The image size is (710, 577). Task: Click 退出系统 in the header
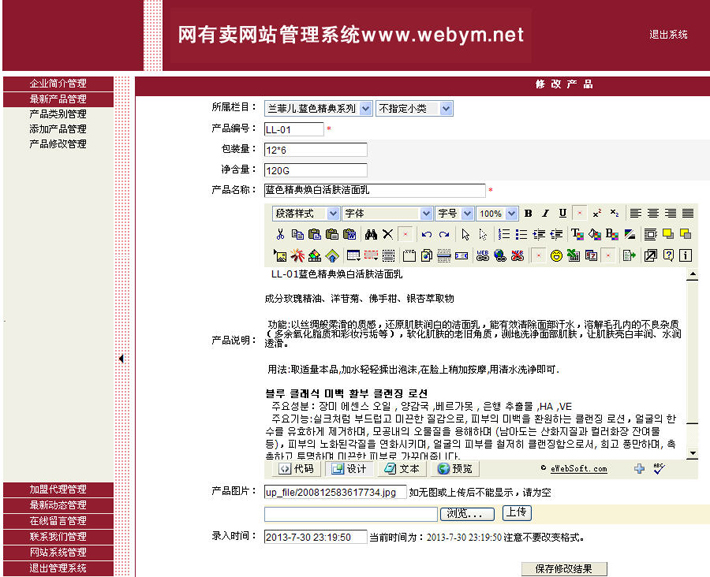click(x=668, y=35)
